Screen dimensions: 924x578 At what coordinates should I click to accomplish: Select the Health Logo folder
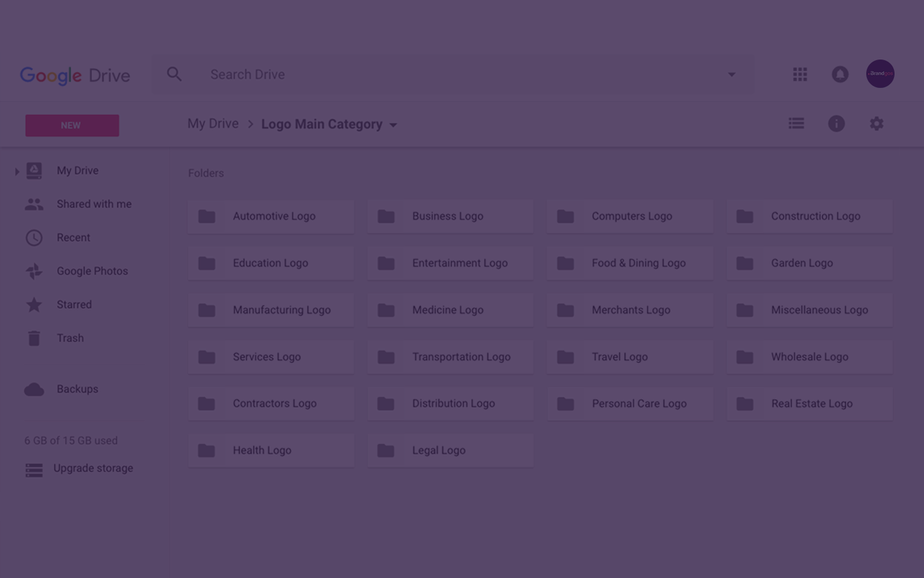pos(271,450)
